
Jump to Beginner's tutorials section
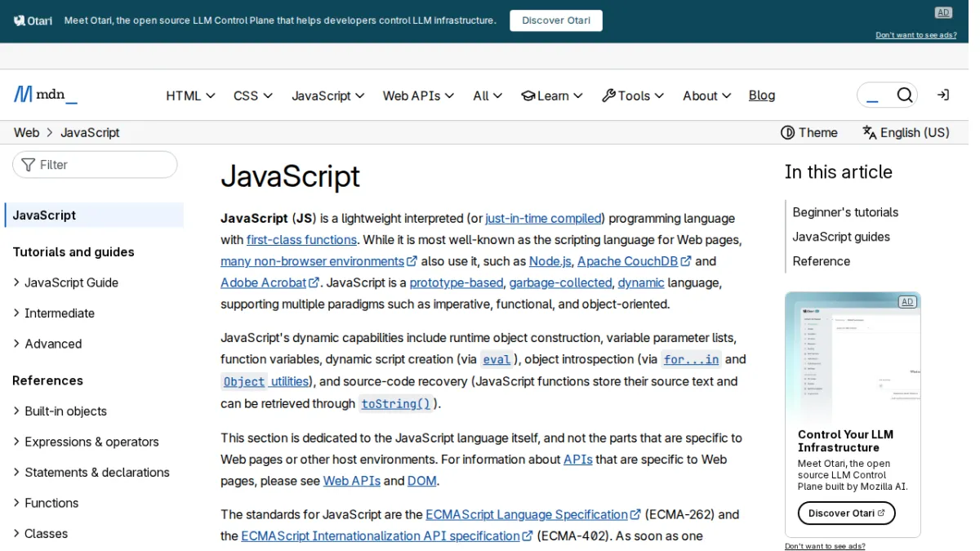pyautogui.click(x=845, y=212)
